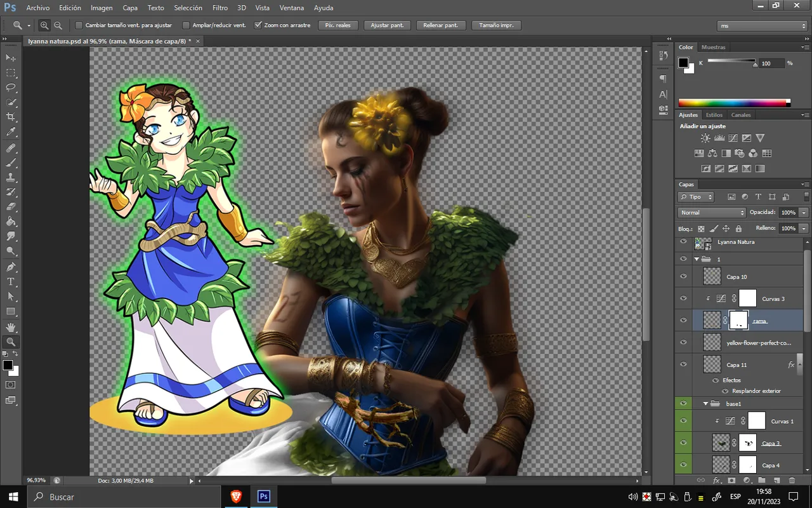Screen dimensions: 812x508
Task: Select the Eyedropper tool
Action: coord(11,133)
